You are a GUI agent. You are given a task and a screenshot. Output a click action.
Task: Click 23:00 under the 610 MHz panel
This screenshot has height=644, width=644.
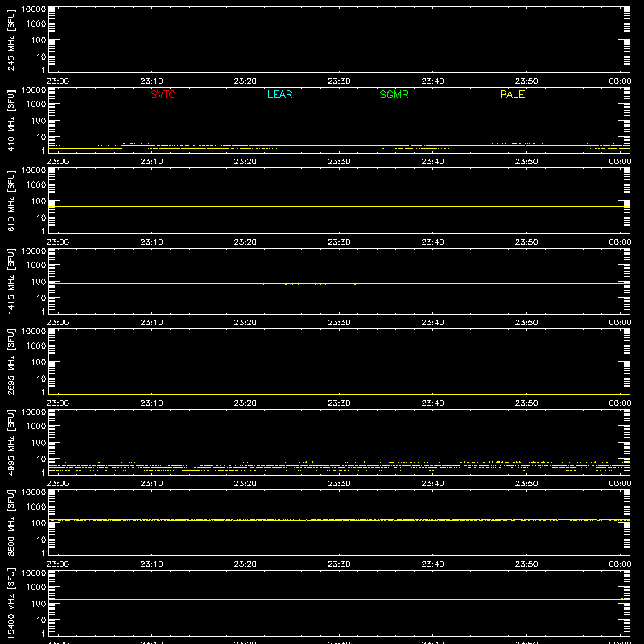(x=58, y=242)
